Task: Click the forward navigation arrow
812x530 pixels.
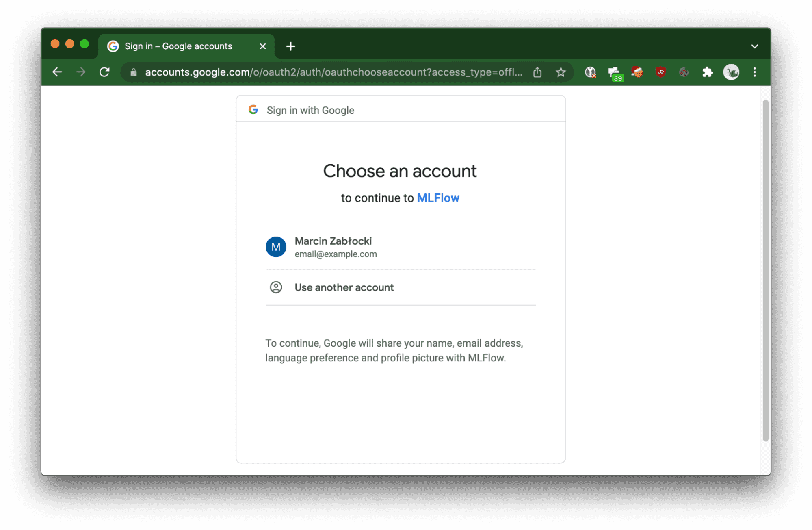Action: point(81,72)
